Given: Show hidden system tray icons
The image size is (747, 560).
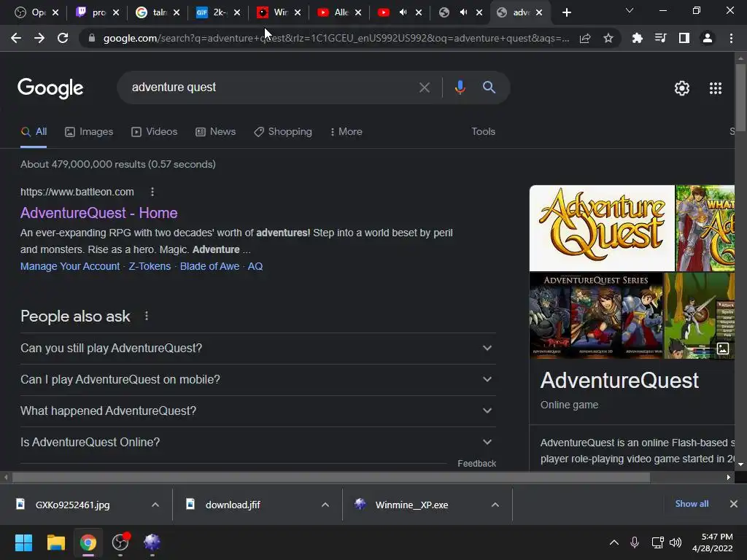Looking at the screenshot, I should (614, 542).
